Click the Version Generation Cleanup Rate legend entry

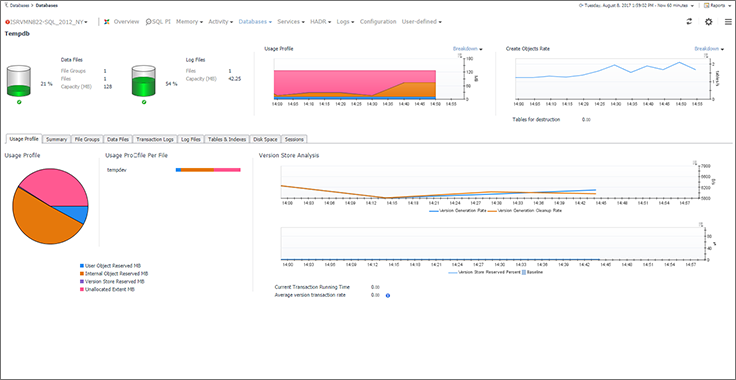click(525, 211)
